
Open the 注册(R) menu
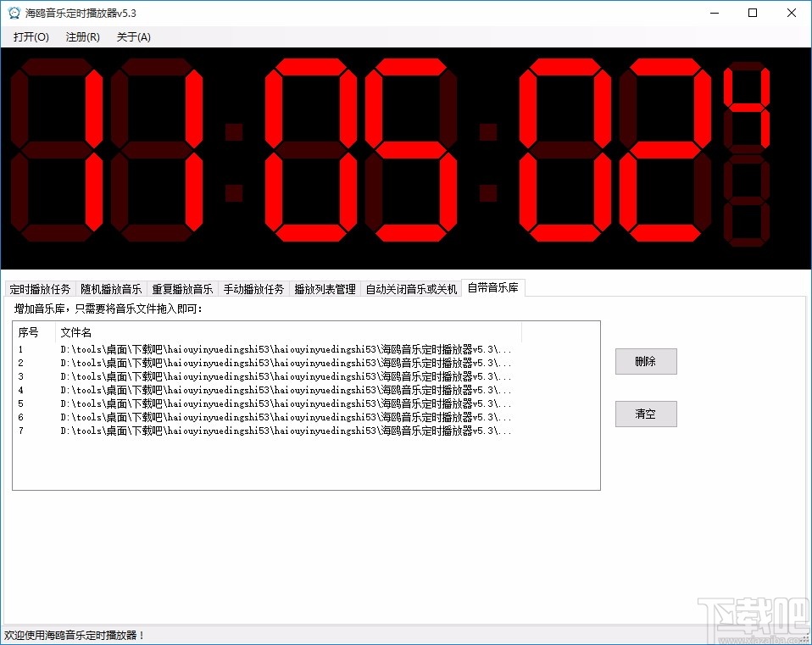pos(81,36)
